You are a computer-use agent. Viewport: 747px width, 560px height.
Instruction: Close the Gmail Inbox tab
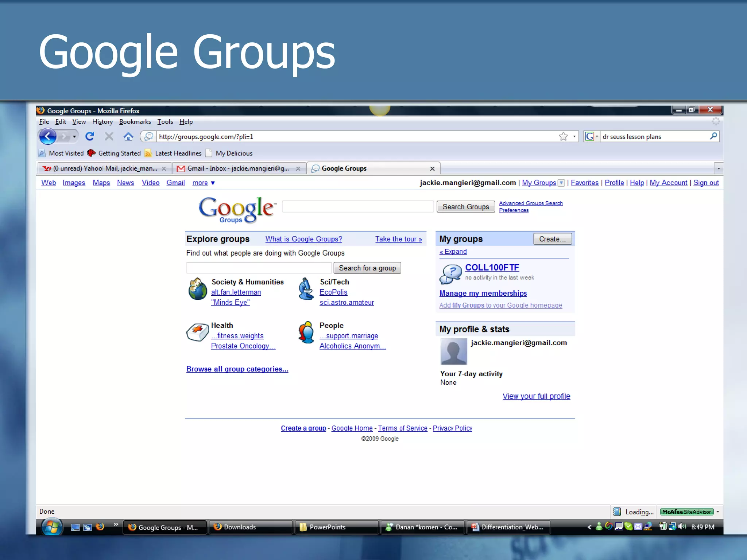coord(298,168)
